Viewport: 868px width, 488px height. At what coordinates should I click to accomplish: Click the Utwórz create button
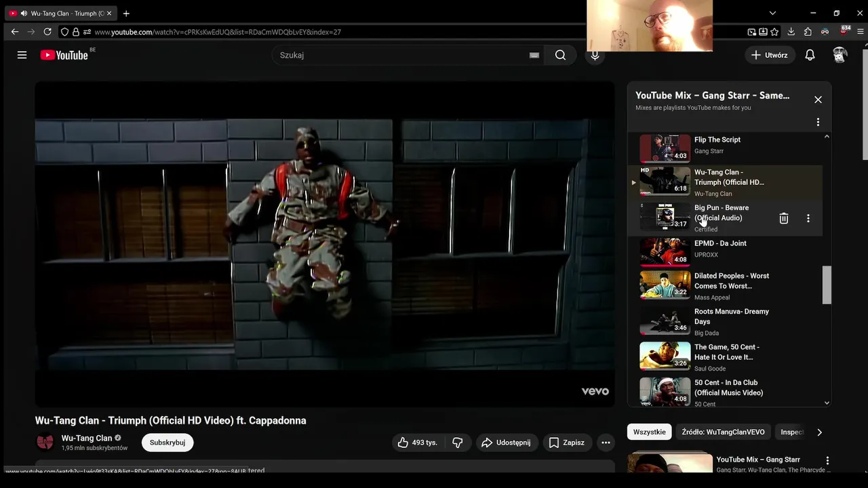coord(770,55)
